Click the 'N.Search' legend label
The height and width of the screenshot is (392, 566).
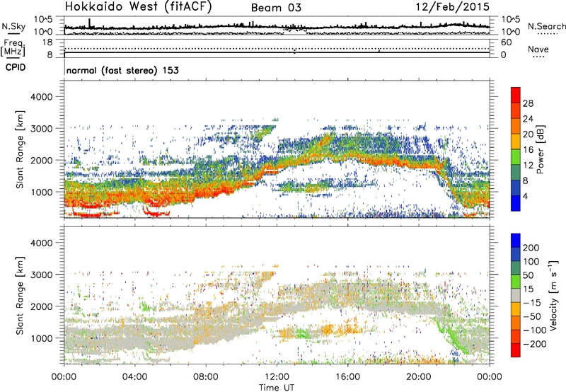[546, 26]
